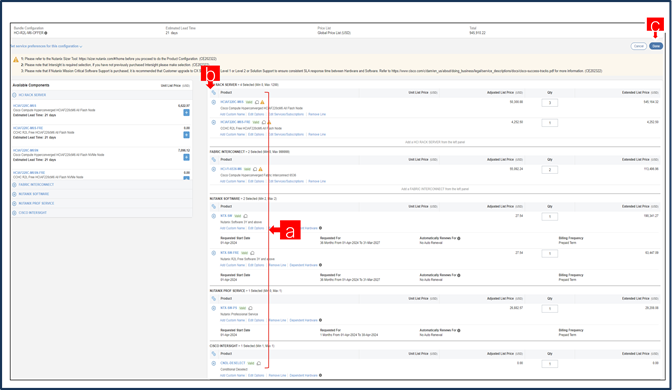Expand NUTANIX PROF SERVICE in Available Components
Viewport: 672px width, 390px height.
click(15, 204)
